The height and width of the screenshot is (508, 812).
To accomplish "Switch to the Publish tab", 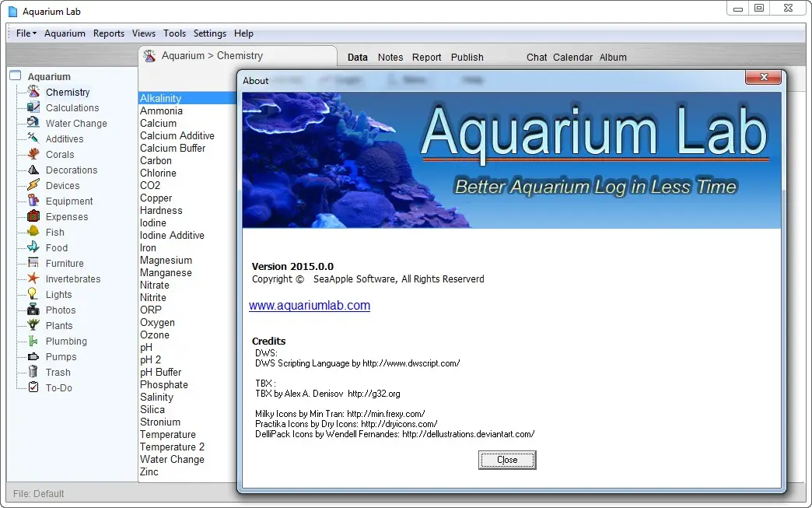I will click(467, 57).
